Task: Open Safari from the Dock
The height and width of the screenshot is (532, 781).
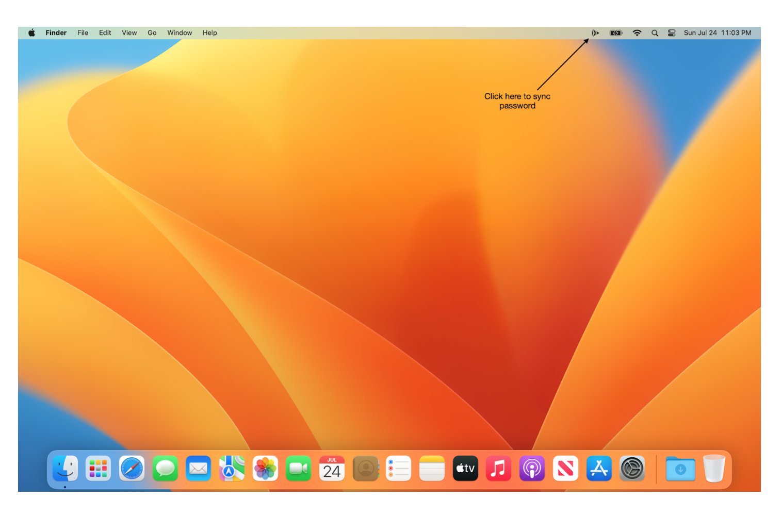Action: coord(132,469)
